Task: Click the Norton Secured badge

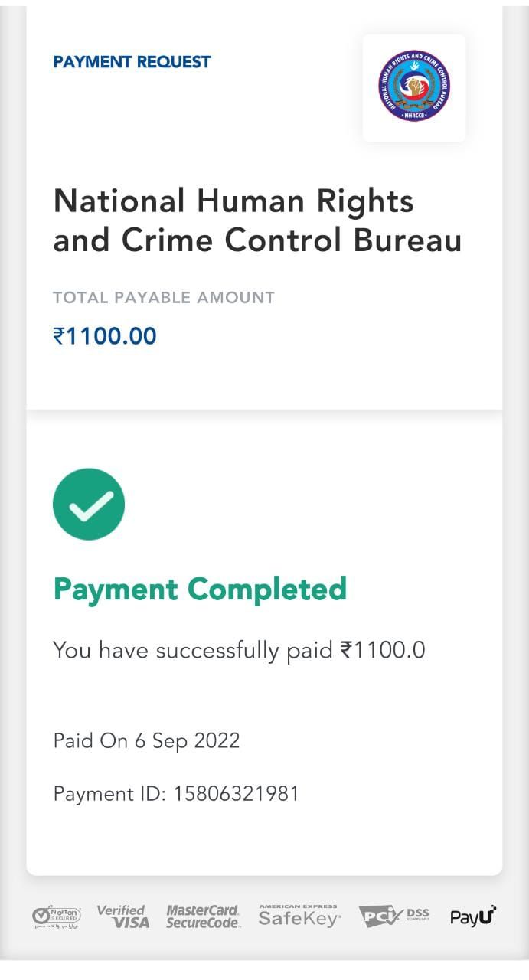Action: pos(57,916)
